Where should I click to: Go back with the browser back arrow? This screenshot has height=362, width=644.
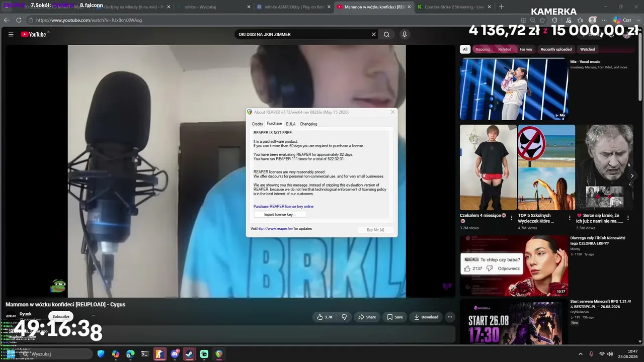(x=7, y=20)
